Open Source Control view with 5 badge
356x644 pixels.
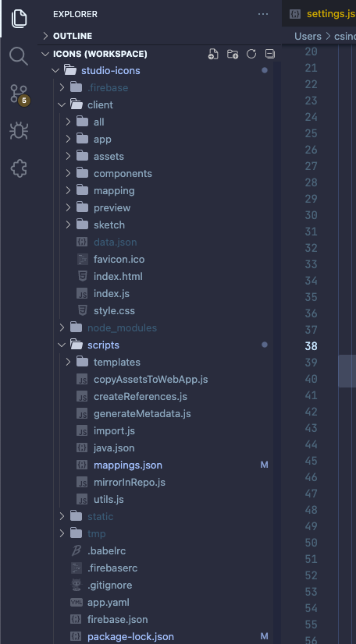pos(19,95)
